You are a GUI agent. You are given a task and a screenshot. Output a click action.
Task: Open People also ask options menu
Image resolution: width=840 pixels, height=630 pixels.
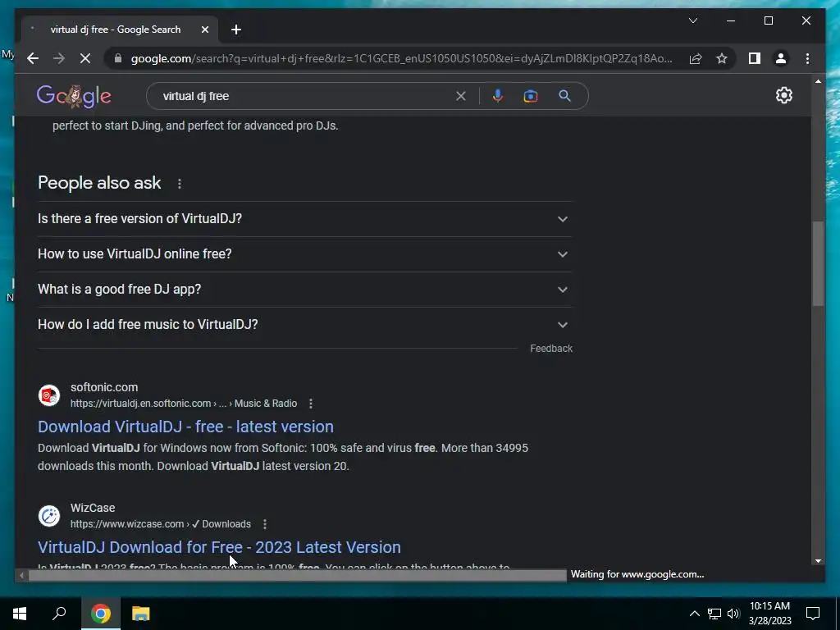pyautogui.click(x=180, y=184)
